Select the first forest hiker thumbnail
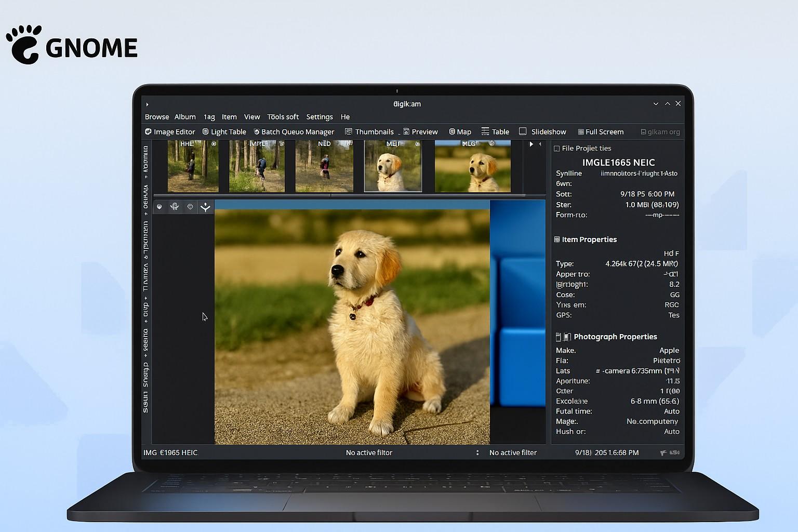The width and height of the screenshot is (798, 532). [193, 166]
